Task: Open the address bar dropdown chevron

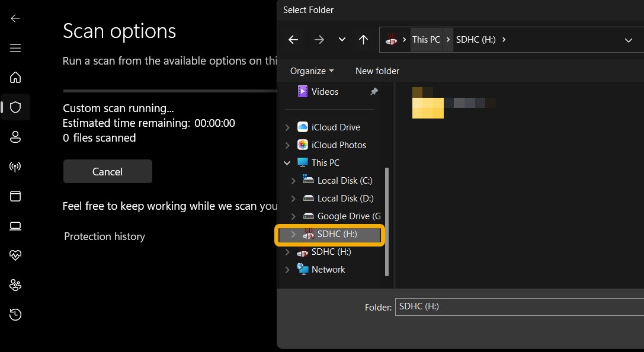Action: tap(628, 40)
